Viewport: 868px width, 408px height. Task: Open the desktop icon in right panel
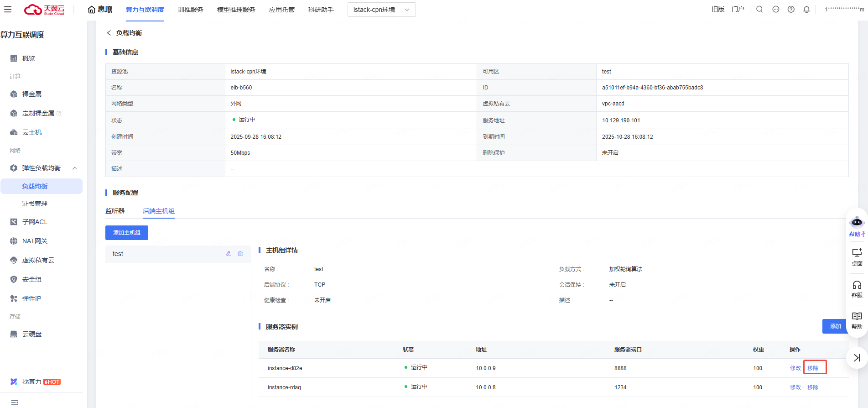857,257
